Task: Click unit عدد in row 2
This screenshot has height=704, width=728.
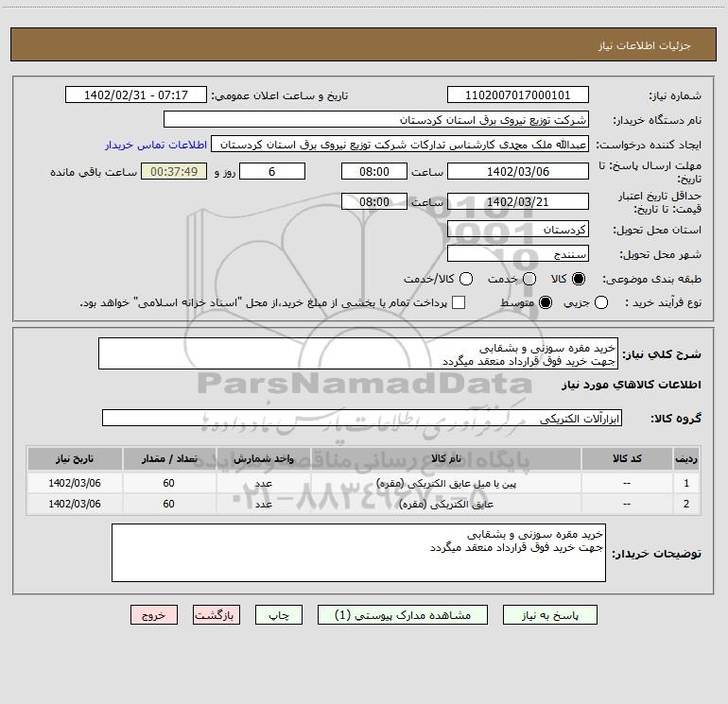Action: pyautogui.click(x=263, y=504)
